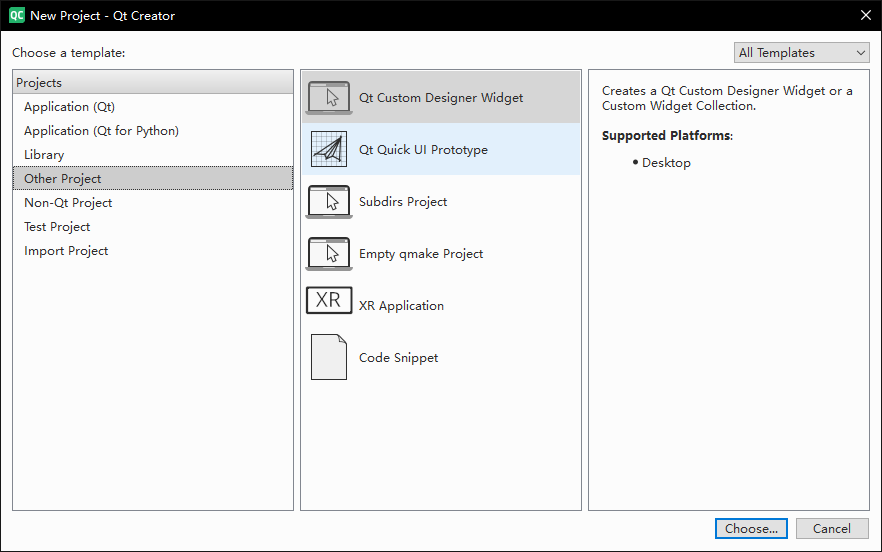Select the Library category
The height and width of the screenshot is (552, 882).
(153, 155)
